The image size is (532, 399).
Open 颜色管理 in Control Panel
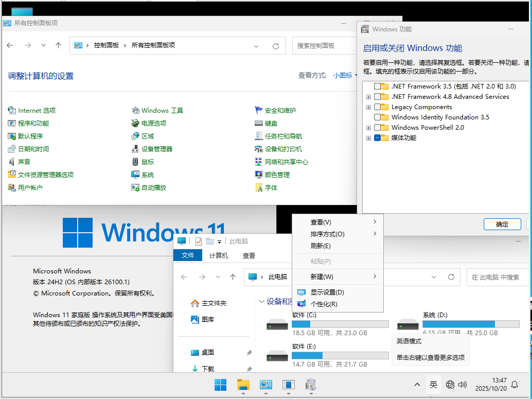(277, 175)
